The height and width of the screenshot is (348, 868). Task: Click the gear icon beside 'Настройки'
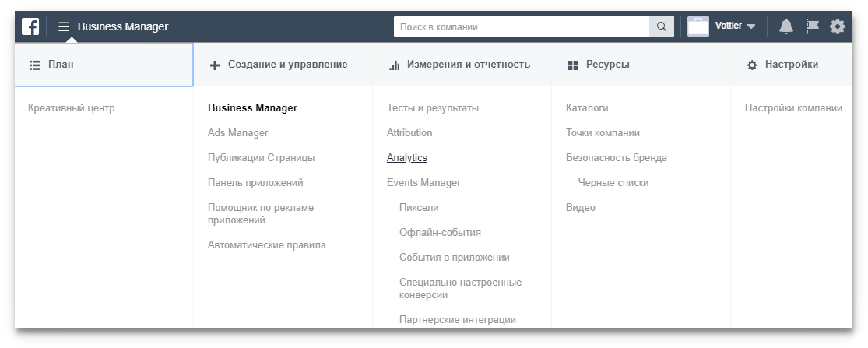point(752,65)
